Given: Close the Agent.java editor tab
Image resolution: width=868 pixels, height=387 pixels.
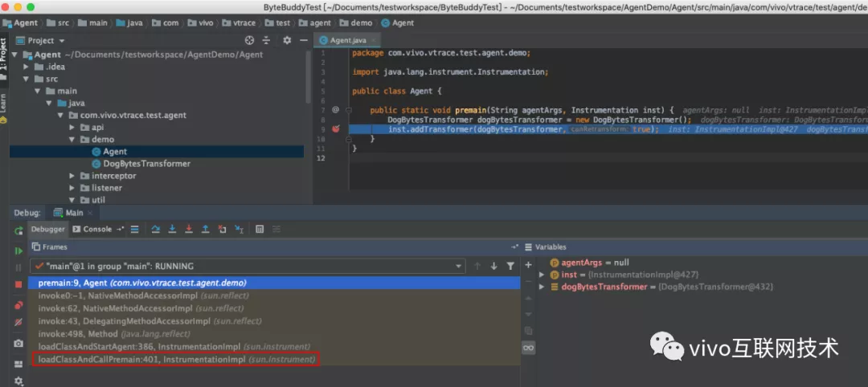Looking at the screenshot, I should [374, 40].
